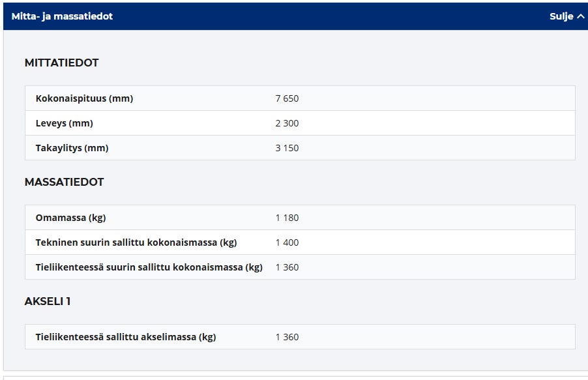Click the Kokonaispituus (mm) row label
Screen dimensions: 588x380
(x=84, y=98)
